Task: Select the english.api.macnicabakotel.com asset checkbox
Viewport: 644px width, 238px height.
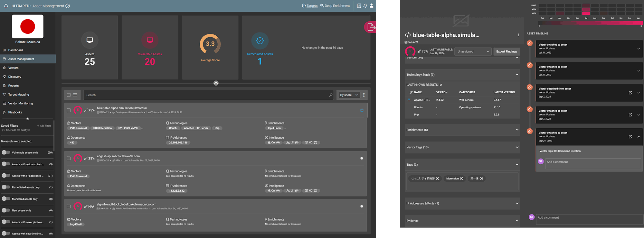Action: 69,158
